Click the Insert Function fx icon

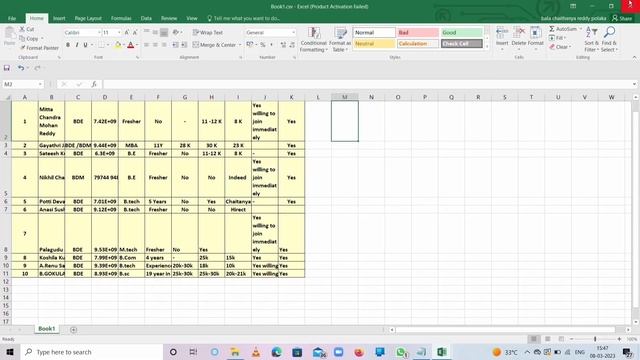click(94, 84)
